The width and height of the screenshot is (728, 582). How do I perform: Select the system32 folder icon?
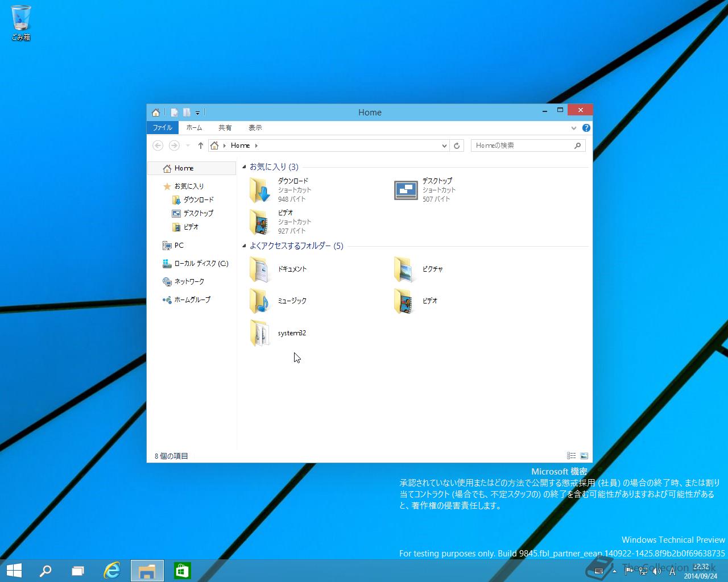coord(260,333)
